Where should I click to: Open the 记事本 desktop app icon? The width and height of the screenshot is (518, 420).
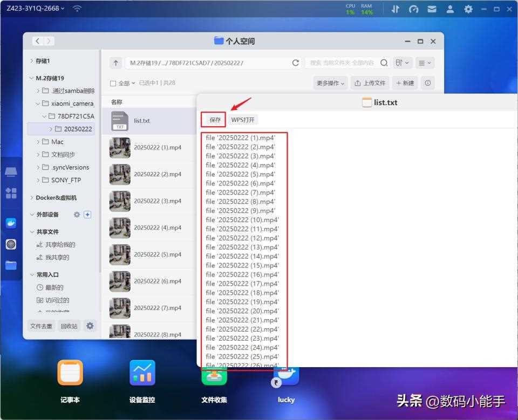coord(70,373)
